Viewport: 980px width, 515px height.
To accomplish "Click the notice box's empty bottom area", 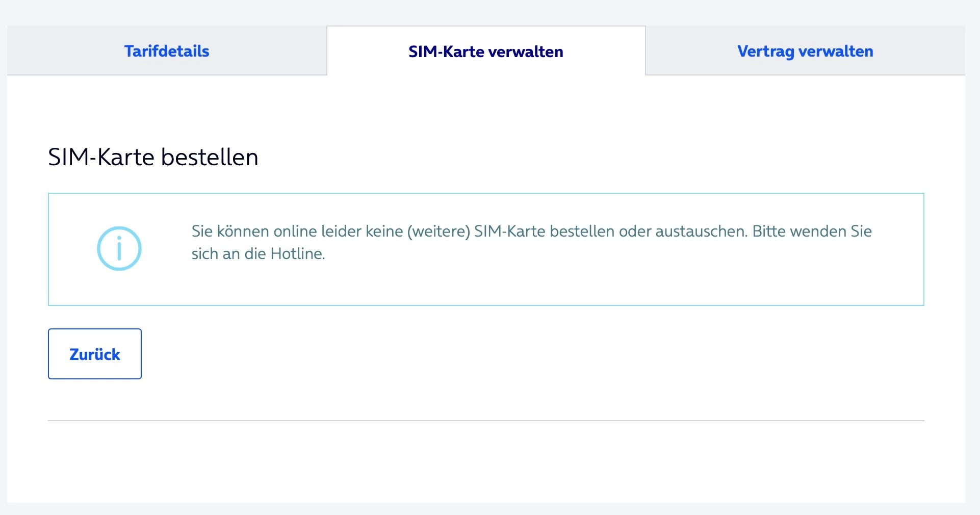I will tap(485, 288).
